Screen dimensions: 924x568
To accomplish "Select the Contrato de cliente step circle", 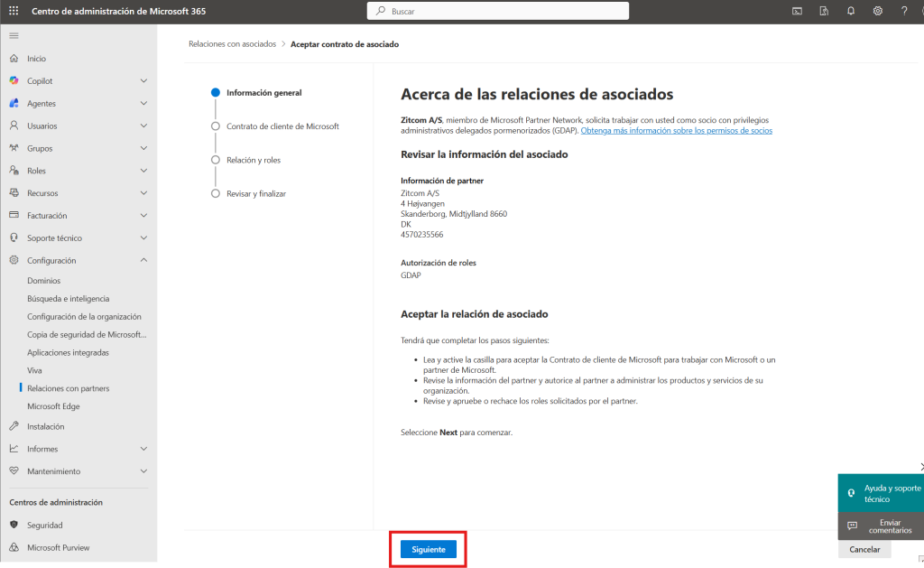I will point(216,126).
